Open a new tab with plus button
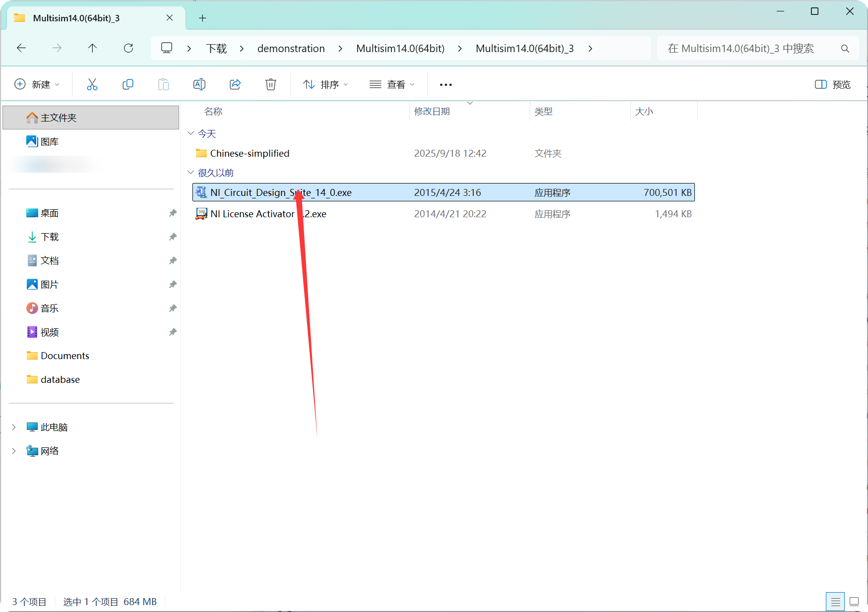Screen dimensions: 868x612 click(202, 18)
